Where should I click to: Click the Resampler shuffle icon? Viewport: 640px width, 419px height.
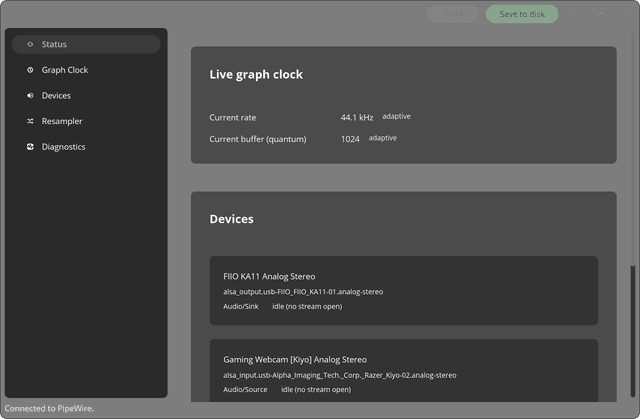click(30, 121)
